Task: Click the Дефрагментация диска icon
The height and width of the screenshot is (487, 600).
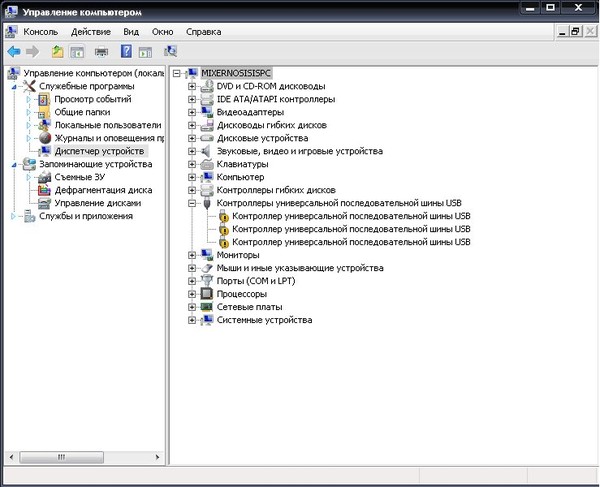Action: 44,190
